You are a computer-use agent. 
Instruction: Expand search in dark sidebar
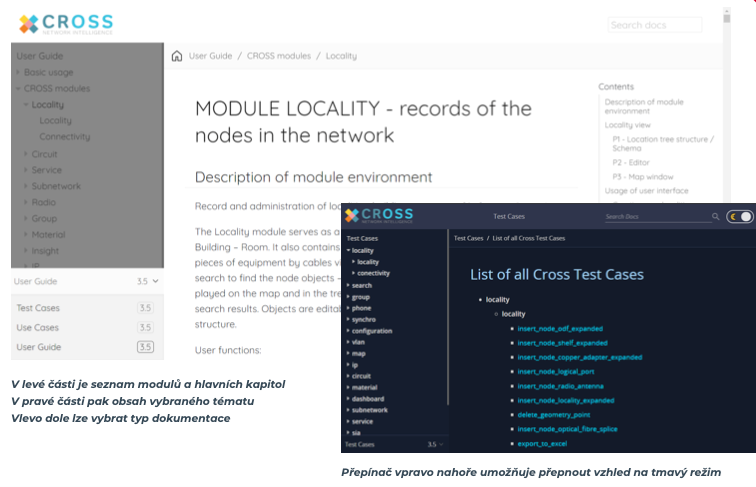click(348, 285)
